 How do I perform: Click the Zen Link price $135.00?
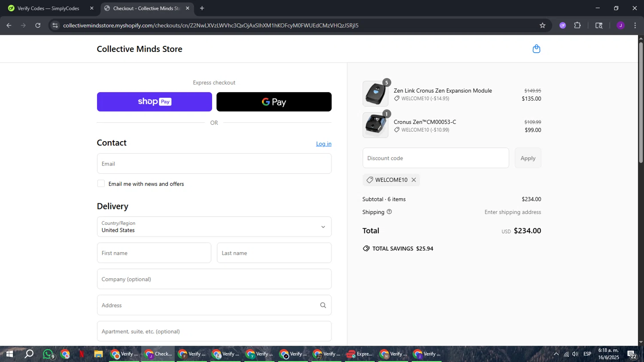point(531,99)
